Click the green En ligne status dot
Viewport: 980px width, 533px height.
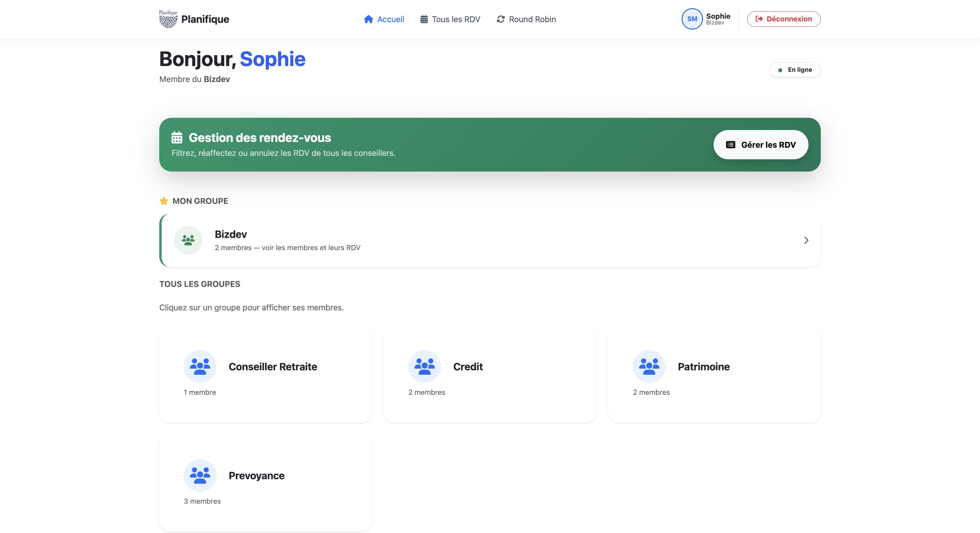(x=780, y=70)
